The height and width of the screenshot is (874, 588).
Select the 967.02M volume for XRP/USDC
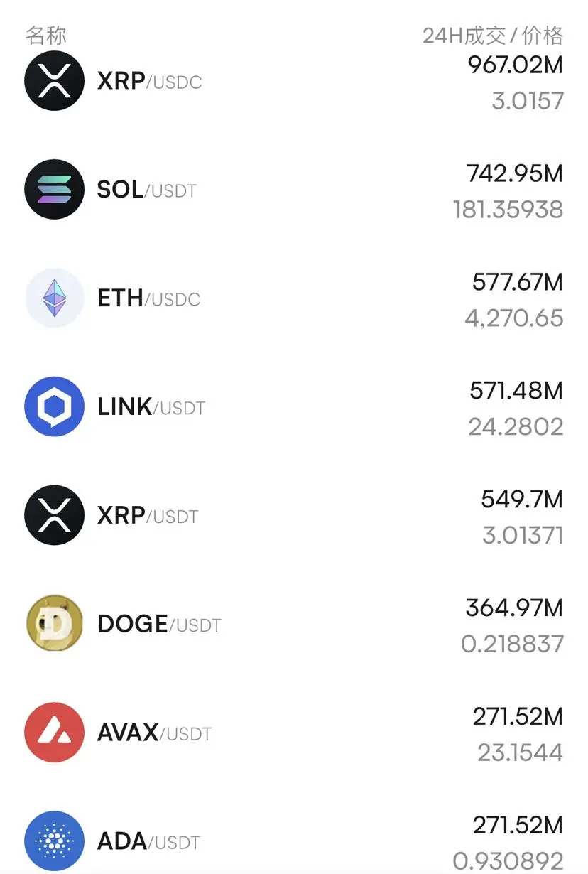[516, 65]
